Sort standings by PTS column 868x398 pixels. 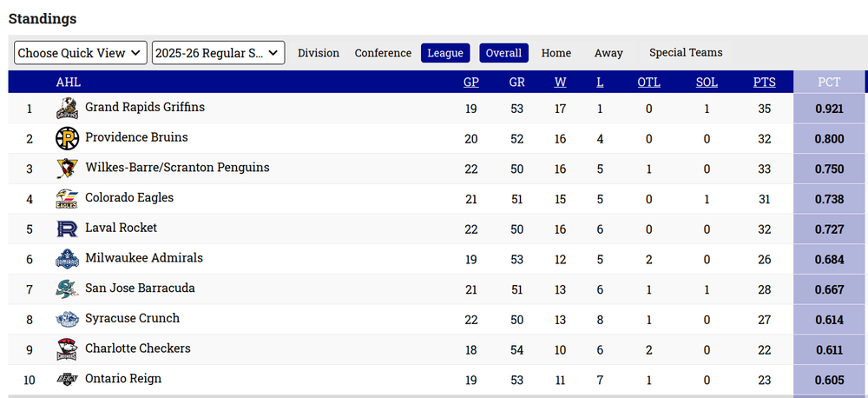[764, 83]
